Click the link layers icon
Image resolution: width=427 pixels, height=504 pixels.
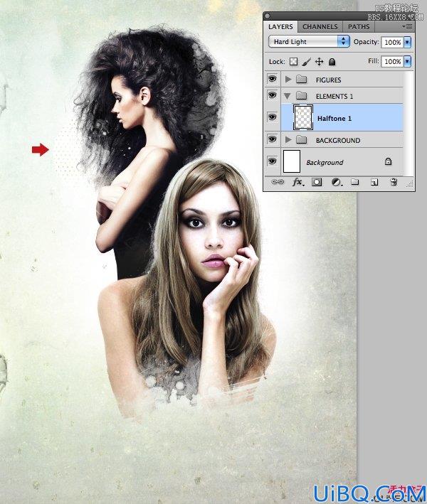coord(278,182)
